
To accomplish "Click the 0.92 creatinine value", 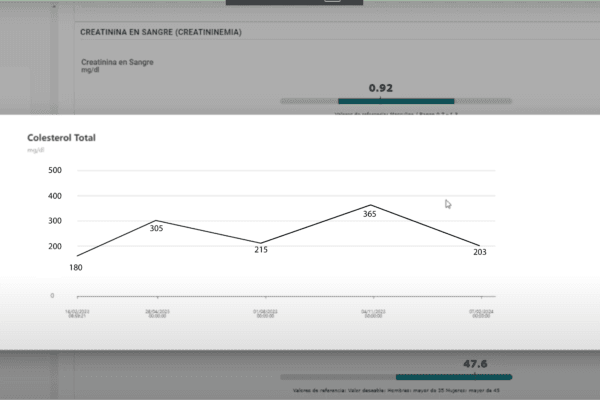I will pos(380,88).
